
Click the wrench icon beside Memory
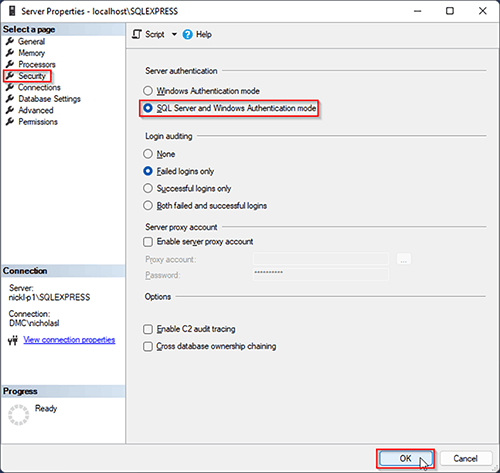tap(10, 53)
